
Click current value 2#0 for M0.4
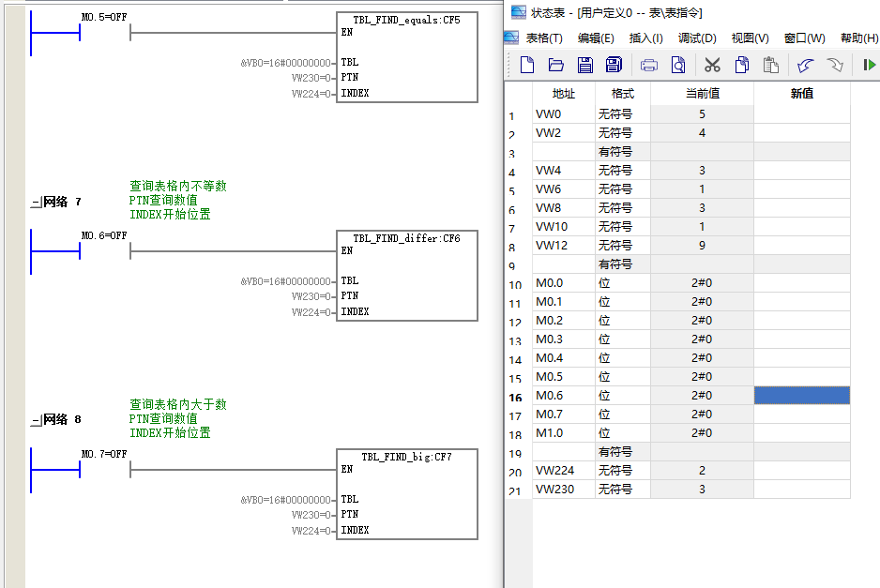[702, 358]
